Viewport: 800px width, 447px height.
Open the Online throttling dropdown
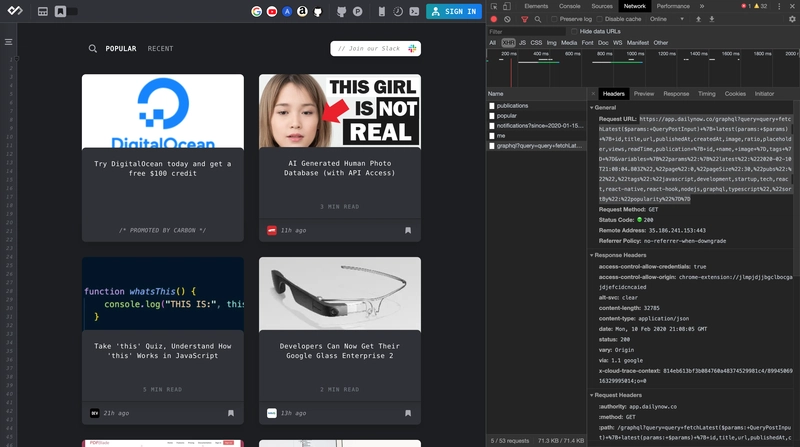coord(667,19)
